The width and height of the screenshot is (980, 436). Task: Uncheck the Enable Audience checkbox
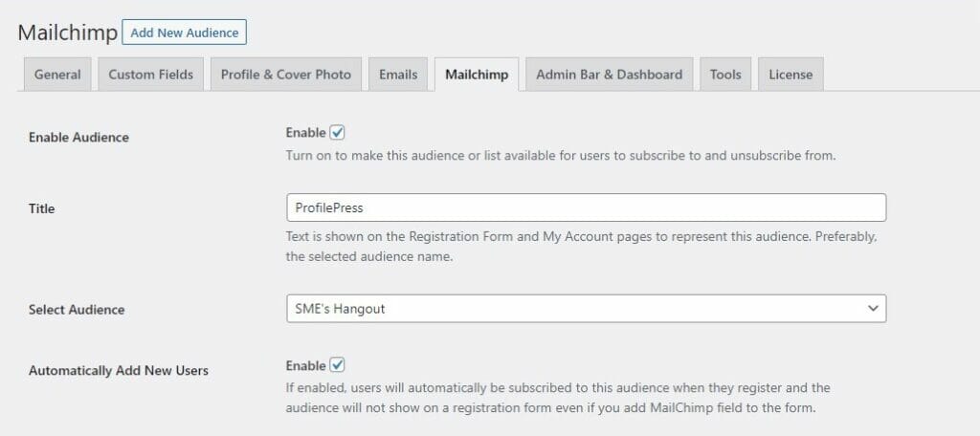click(x=338, y=132)
